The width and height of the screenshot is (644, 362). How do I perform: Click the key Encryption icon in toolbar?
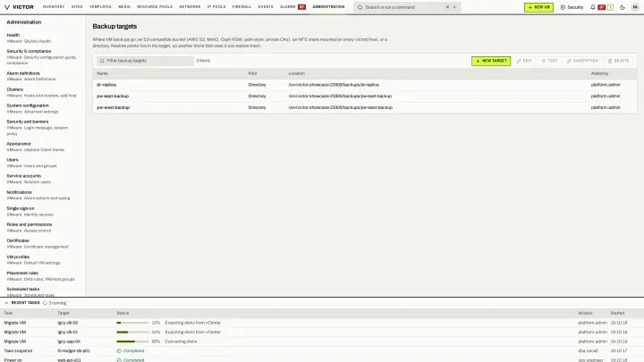pos(569,61)
